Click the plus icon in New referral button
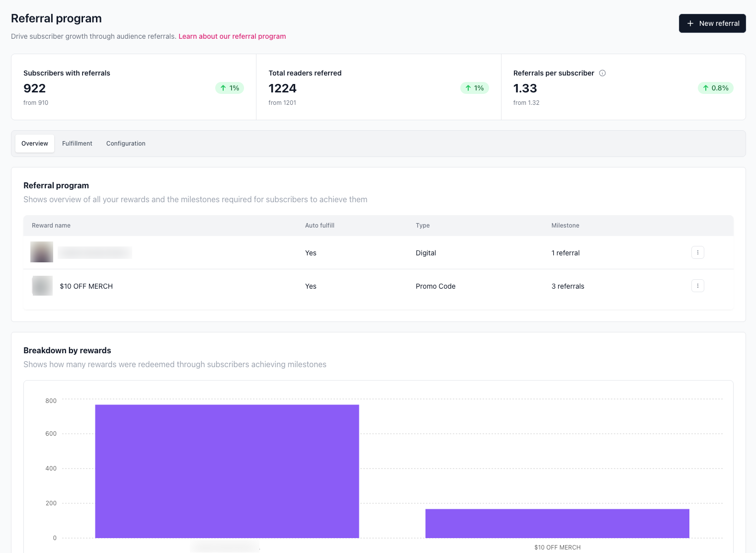 pos(690,23)
